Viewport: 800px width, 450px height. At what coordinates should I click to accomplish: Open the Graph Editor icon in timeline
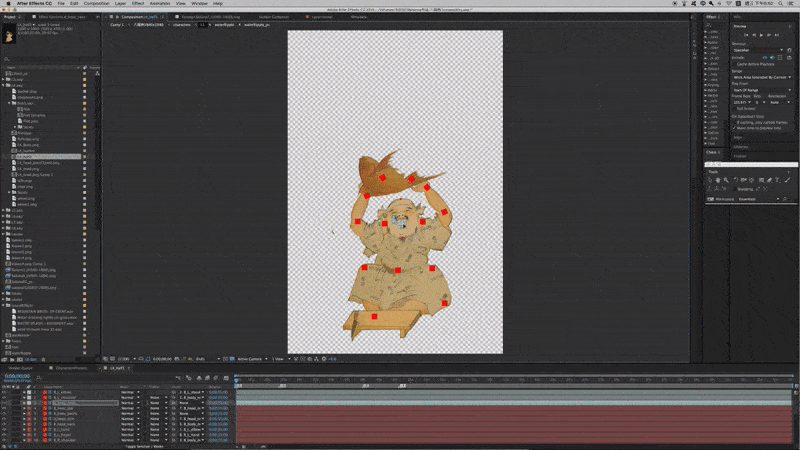226,378
